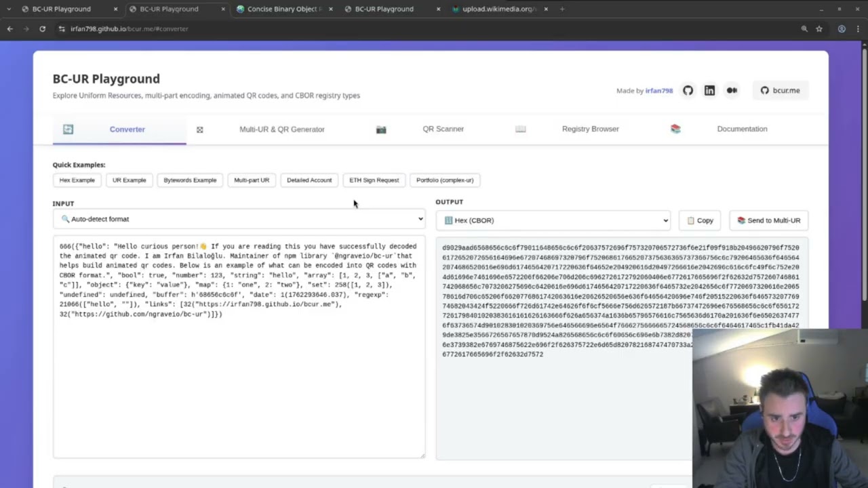
Task: Click the zoom magnifier icon in address bar
Action: 804,29
